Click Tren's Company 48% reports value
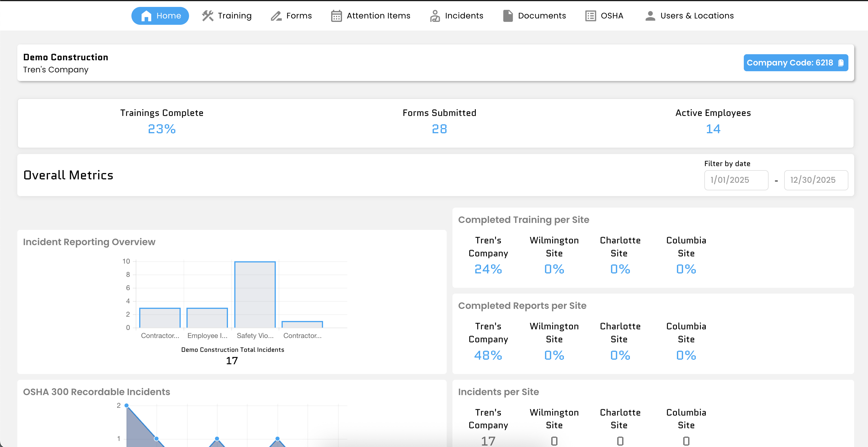This screenshot has height=447, width=868. pyautogui.click(x=488, y=355)
